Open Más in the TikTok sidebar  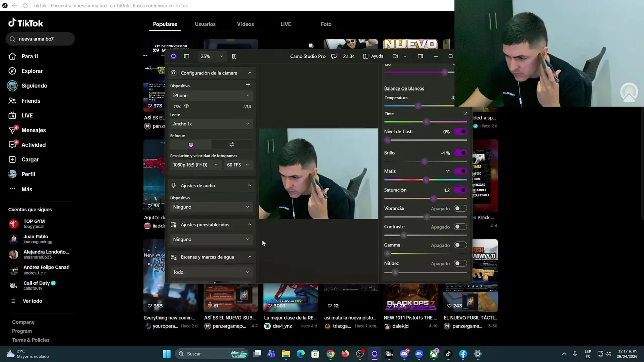(x=27, y=189)
